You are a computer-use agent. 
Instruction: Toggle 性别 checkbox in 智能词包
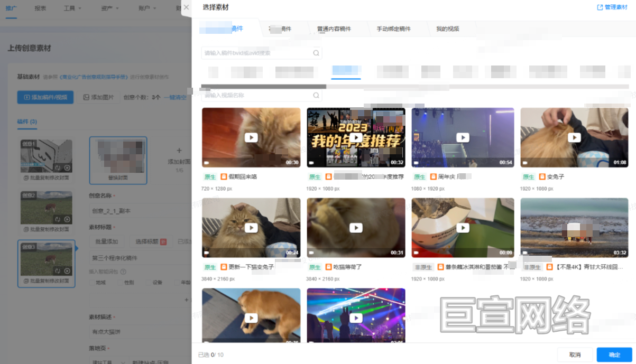tap(119, 282)
